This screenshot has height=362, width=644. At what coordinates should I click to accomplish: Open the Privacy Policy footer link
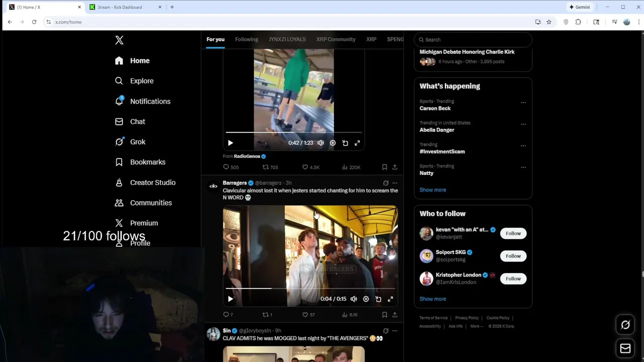pos(467,318)
